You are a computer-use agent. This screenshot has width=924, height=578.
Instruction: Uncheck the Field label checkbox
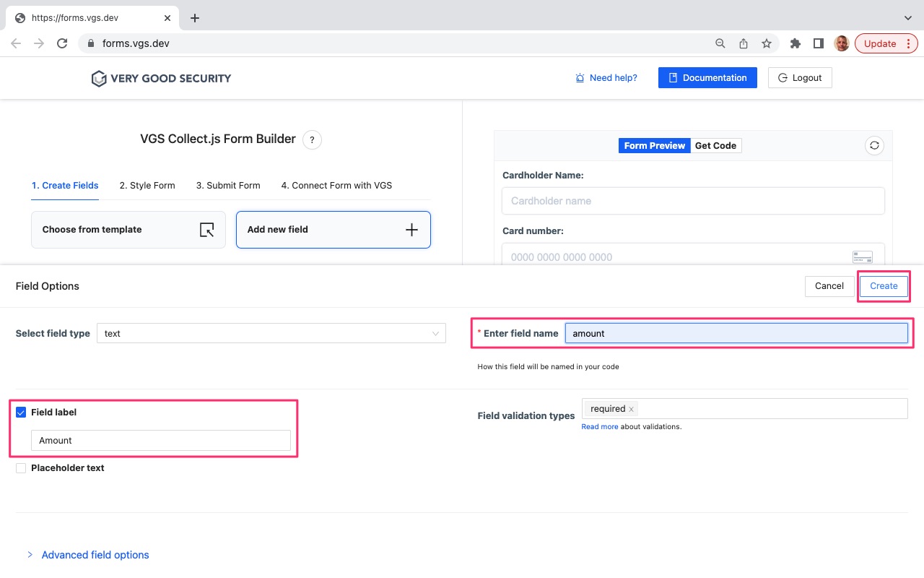(21, 413)
